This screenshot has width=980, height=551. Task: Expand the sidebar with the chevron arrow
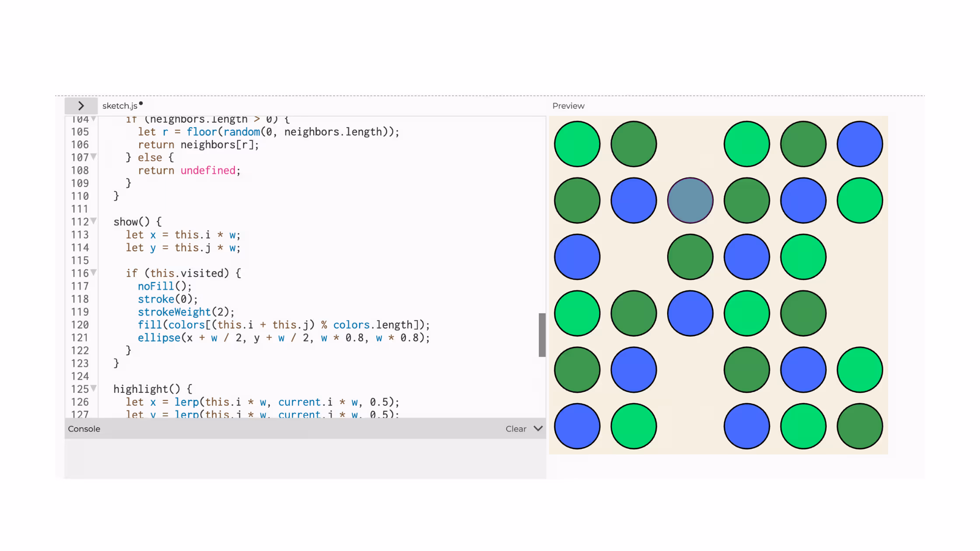[81, 106]
